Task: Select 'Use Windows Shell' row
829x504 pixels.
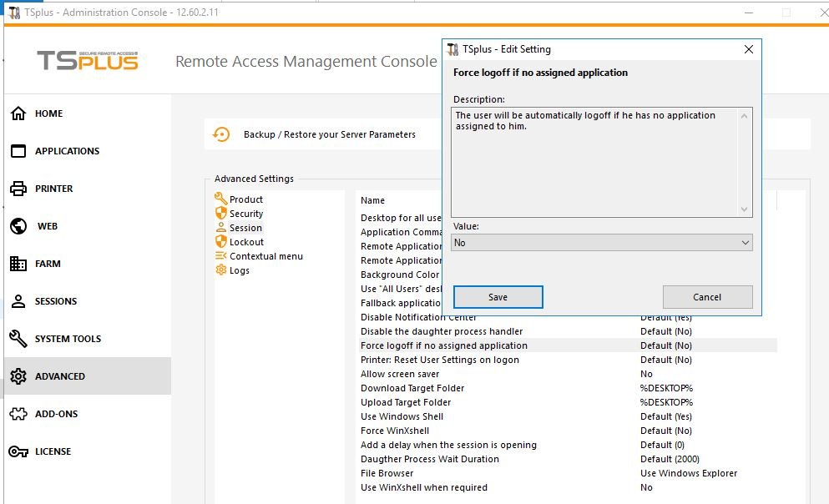Action: (x=569, y=417)
